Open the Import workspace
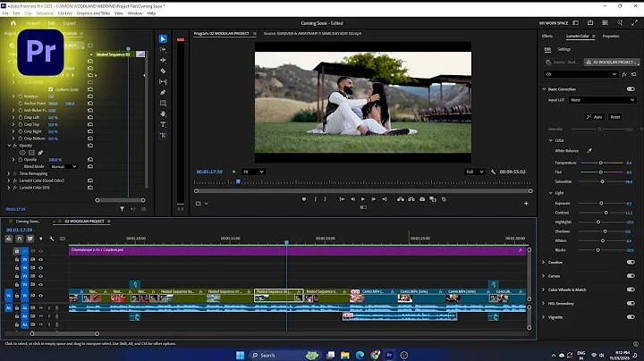Image resolution: width=644 pixels, height=361 pixels. [x=33, y=23]
